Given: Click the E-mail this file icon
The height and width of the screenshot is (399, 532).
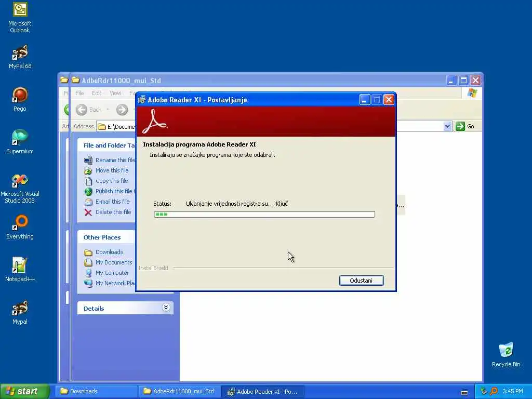Looking at the screenshot, I should click(88, 202).
